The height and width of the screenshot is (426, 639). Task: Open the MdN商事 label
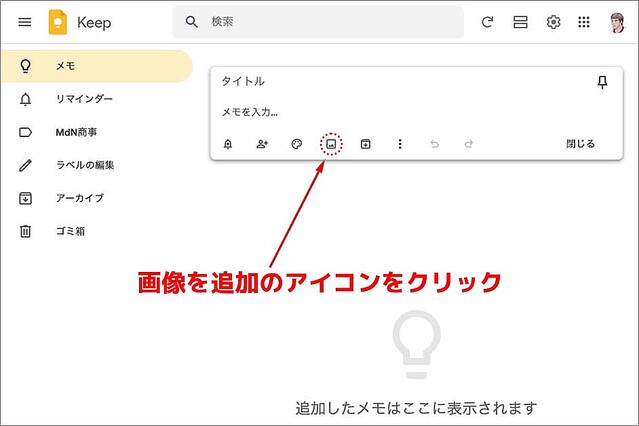[97, 132]
